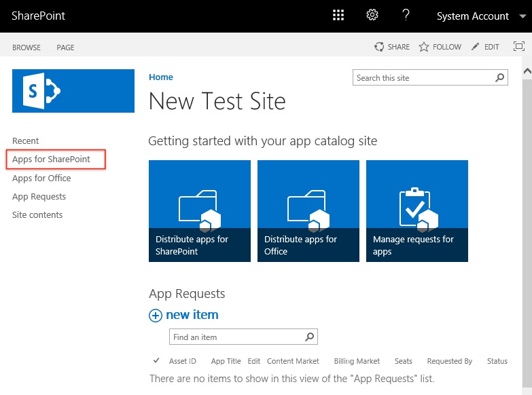Open Distribute apps for Office tile
This screenshot has width=532, height=395.
pyautogui.click(x=308, y=211)
